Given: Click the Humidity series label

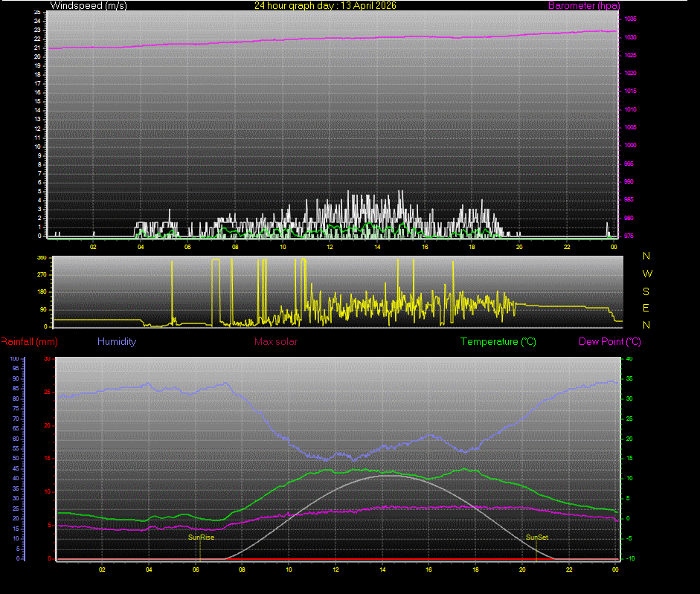Looking at the screenshot, I should [x=116, y=341].
